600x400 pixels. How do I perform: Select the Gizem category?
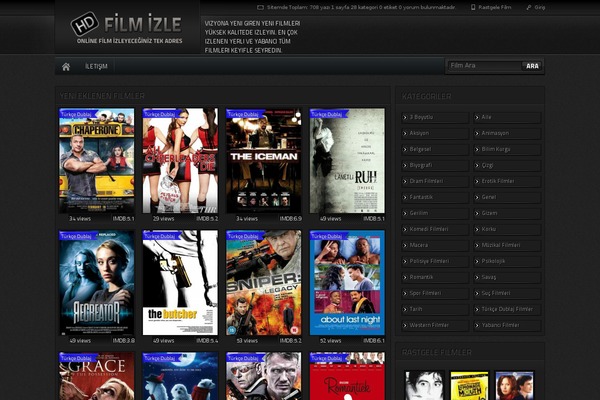pos(507,213)
